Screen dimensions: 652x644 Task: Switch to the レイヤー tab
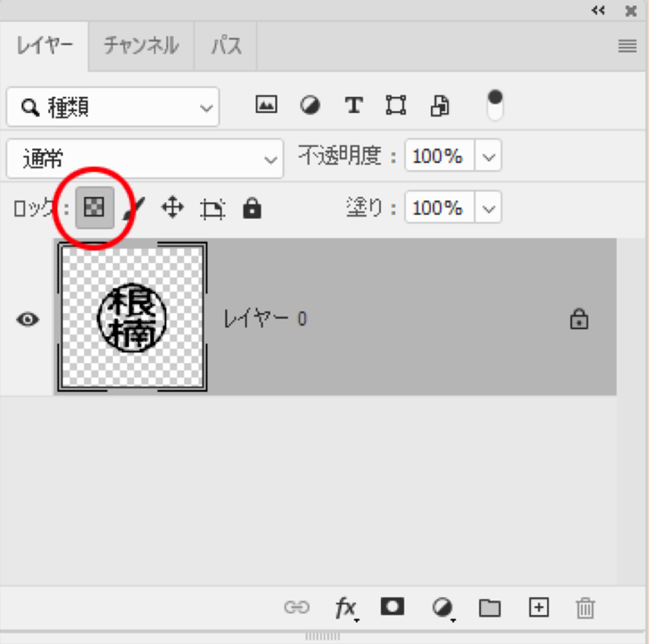click(x=44, y=46)
